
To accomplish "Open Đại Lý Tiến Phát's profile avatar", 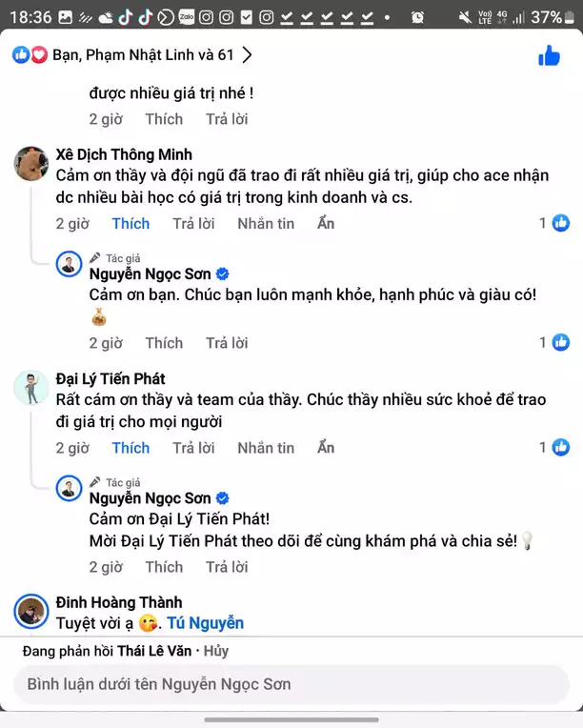I will (31, 388).
